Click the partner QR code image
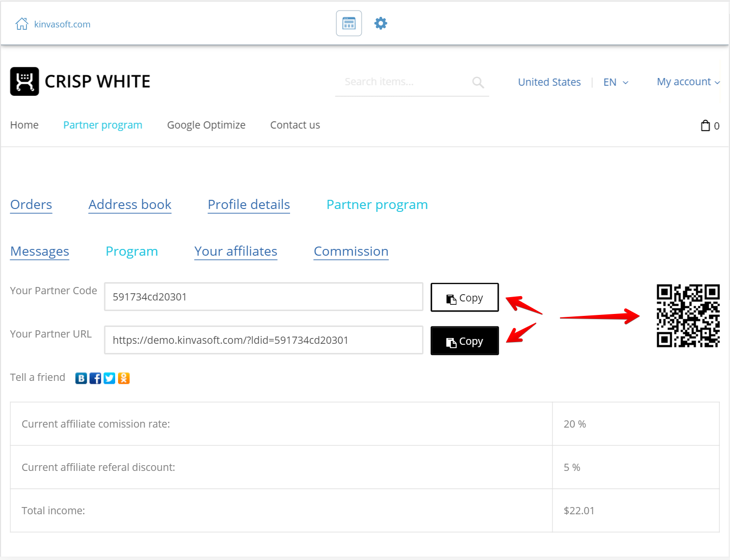Viewport: 730px width, 560px height. (688, 316)
